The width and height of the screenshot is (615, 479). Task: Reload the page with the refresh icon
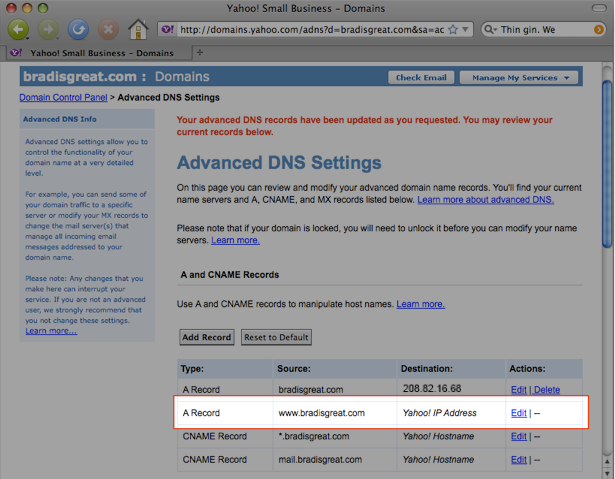pos(78,29)
